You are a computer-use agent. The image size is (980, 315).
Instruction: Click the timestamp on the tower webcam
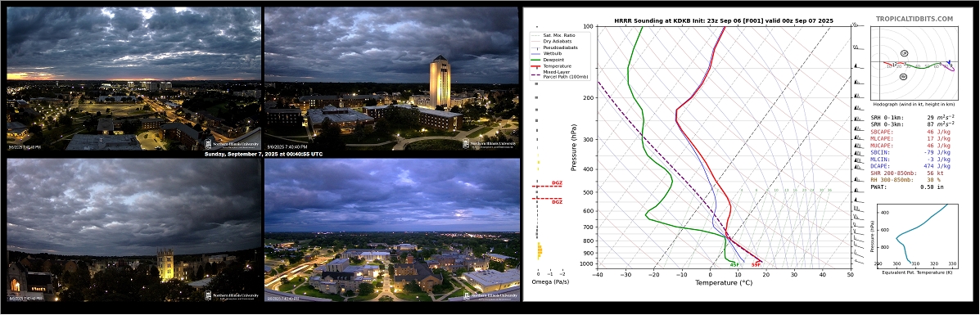(287, 147)
